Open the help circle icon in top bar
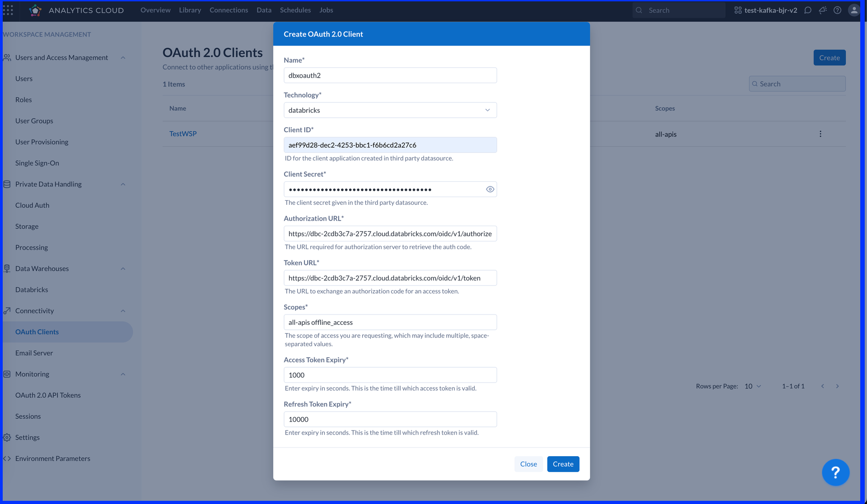Image resolution: width=867 pixels, height=504 pixels. pyautogui.click(x=837, y=10)
